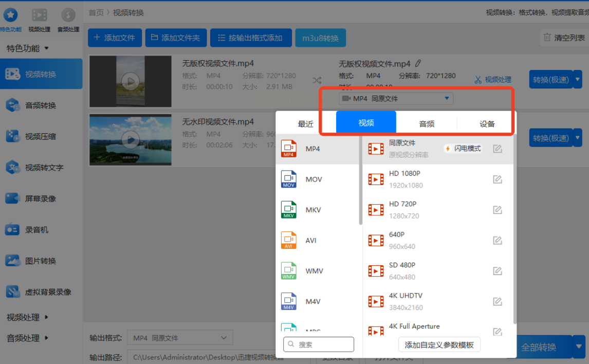Screen dimensions: 589x364
Task: Toggle the 闪电模式 lightning option
Action: click(463, 149)
